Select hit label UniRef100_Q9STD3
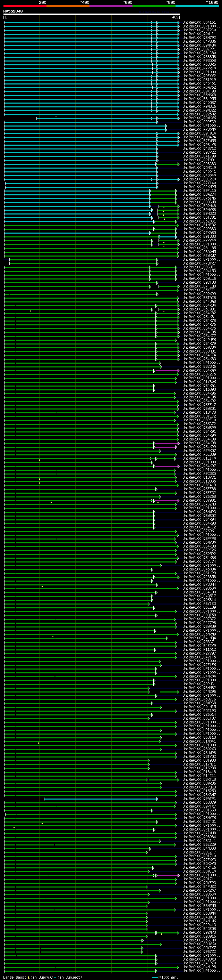 coord(199,282)
